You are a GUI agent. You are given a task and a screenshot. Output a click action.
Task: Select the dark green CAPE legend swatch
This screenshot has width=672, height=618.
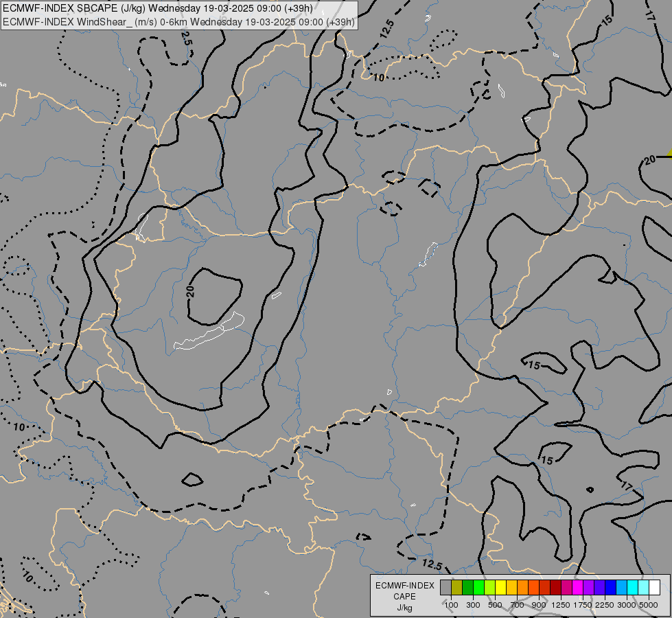click(467, 588)
